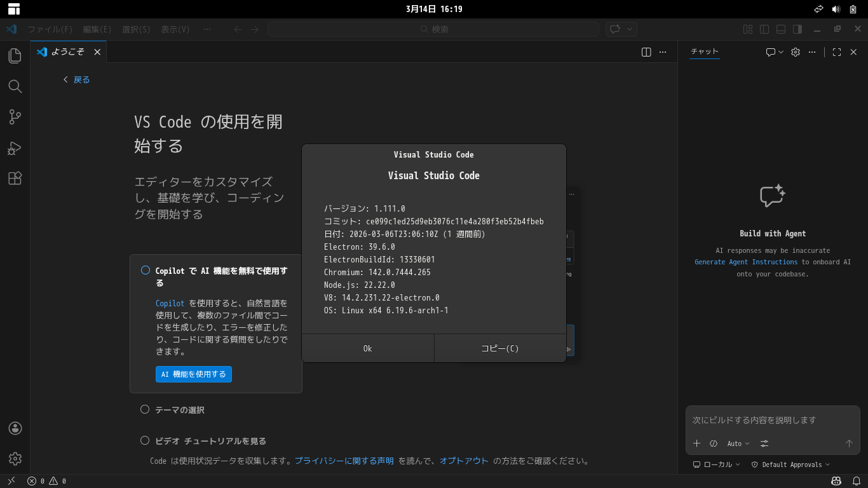This screenshot has height=488, width=868.
Task: Open the プライバシーに関する声明 link
Action: tap(345, 461)
